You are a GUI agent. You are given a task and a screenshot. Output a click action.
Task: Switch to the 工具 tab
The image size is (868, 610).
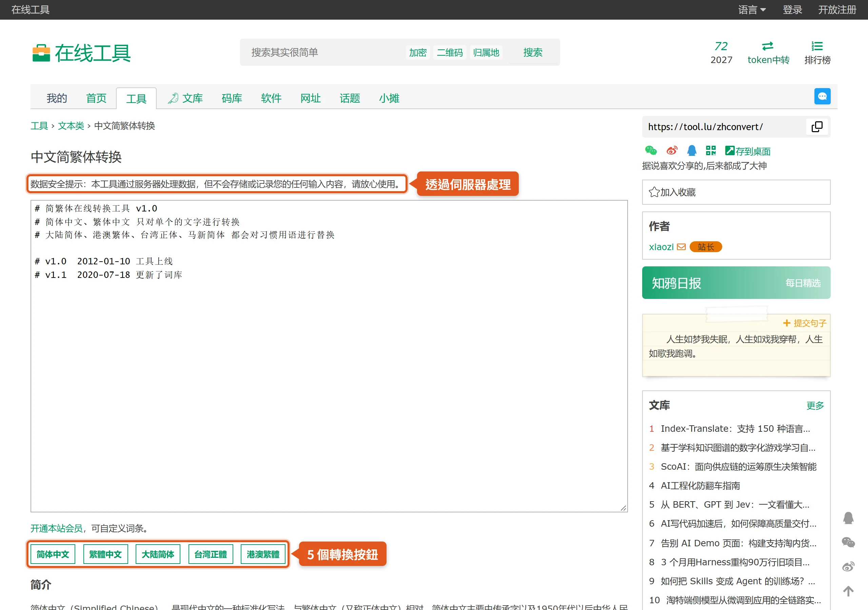coord(136,98)
